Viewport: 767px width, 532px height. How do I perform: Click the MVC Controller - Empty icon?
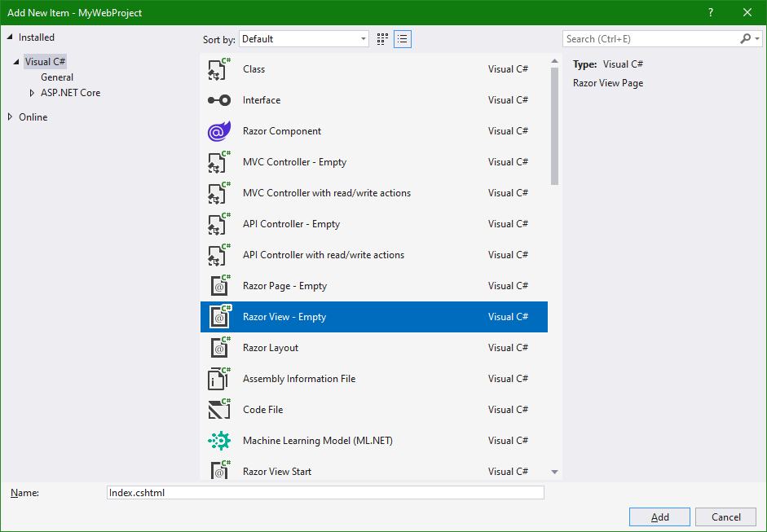tap(218, 162)
